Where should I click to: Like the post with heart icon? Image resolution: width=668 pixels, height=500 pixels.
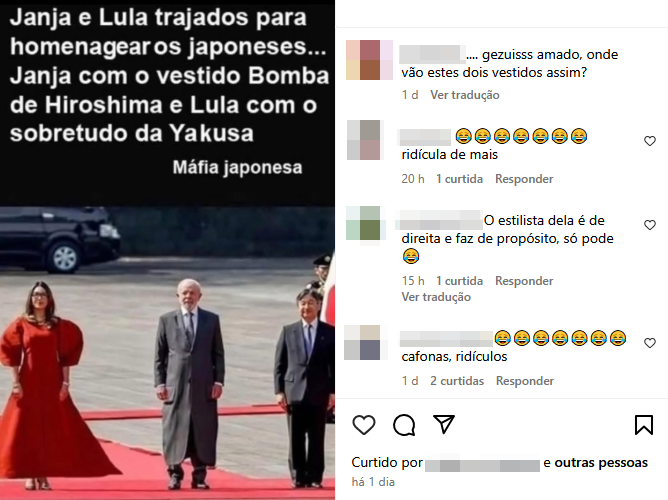pyautogui.click(x=364, y=425)
